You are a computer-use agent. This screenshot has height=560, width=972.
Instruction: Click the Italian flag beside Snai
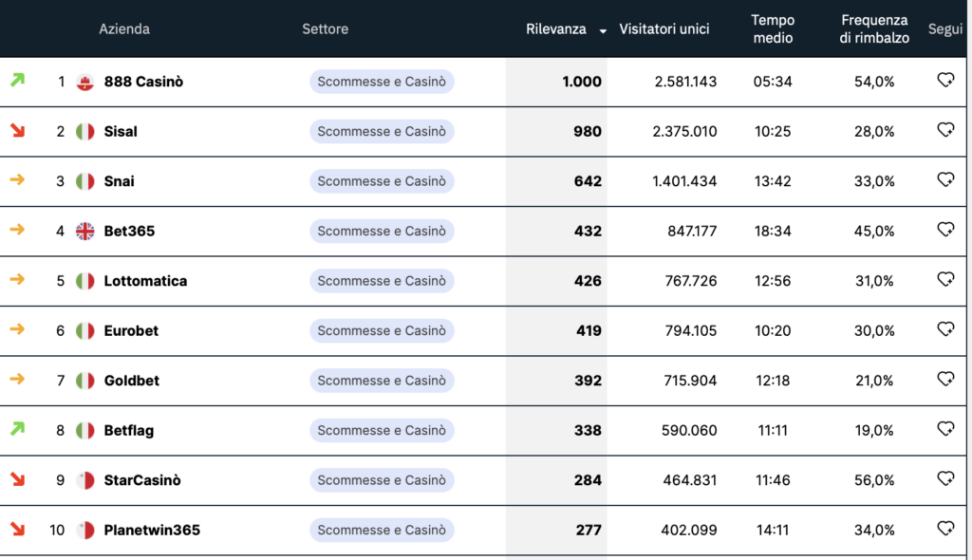[84, 181]
